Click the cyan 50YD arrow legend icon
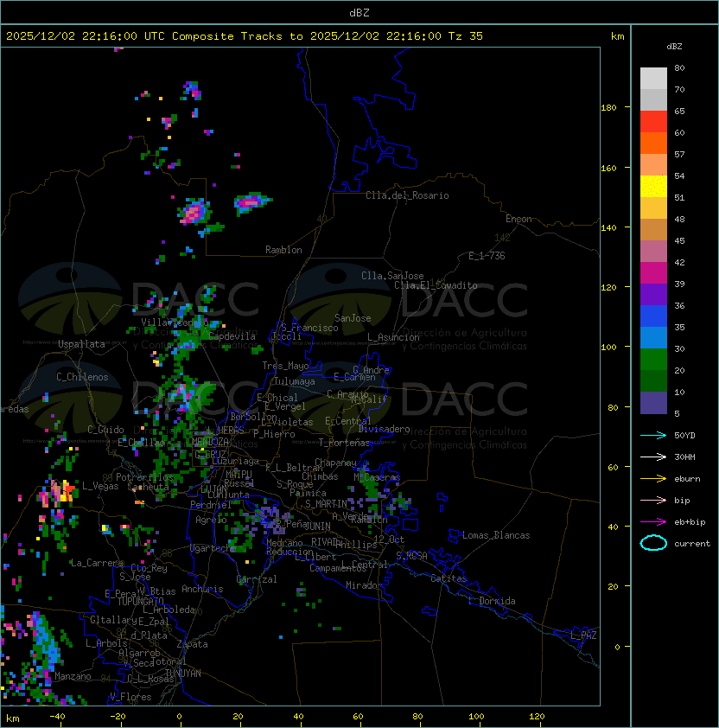 pyautogui.click(x=653, y=435)
